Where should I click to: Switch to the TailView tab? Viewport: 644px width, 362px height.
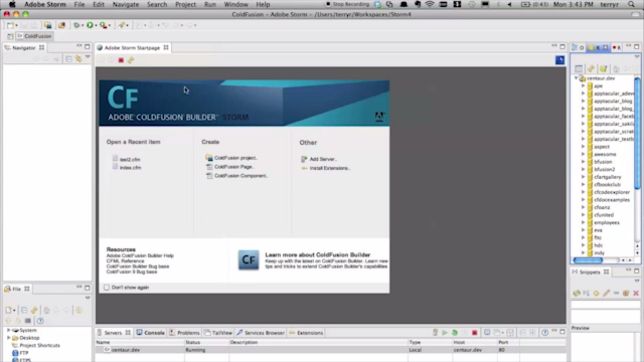pyautogui.click(x=218, y=333)
